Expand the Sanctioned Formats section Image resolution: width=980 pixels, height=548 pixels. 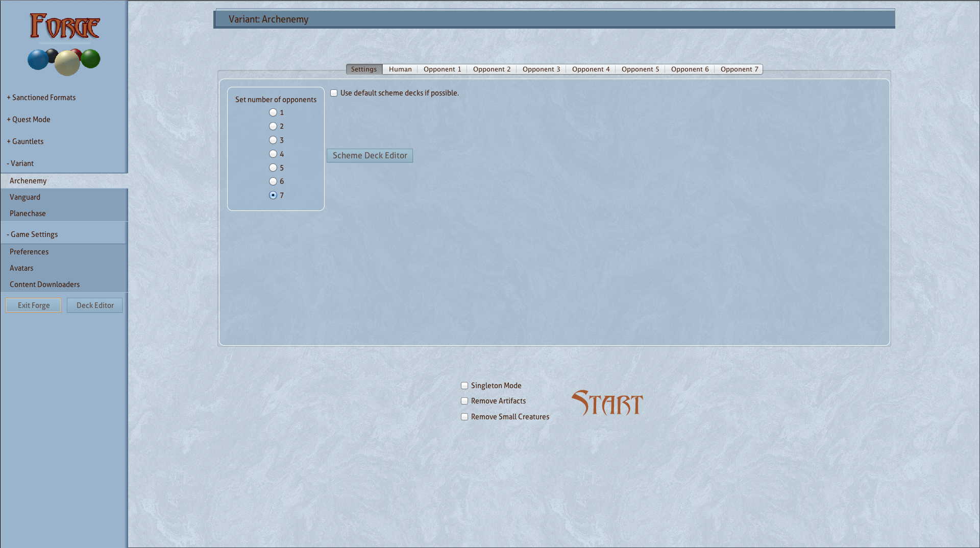pyautogui.click(x=41, y=98)
